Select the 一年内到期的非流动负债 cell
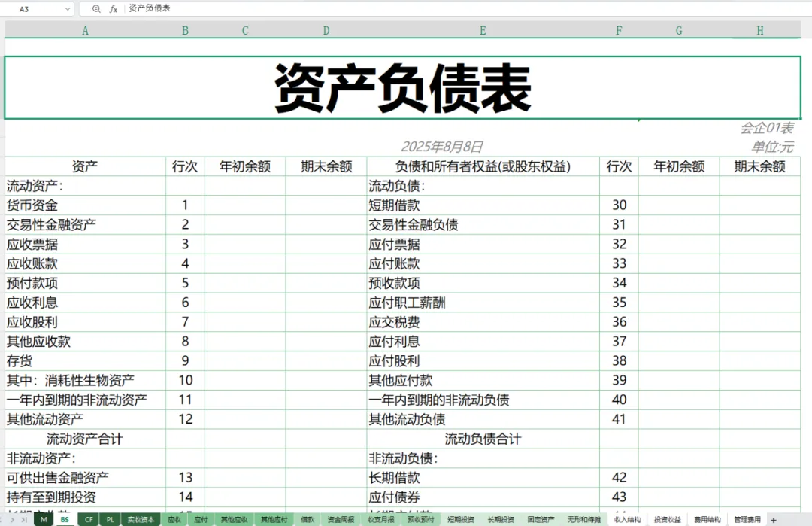 point(483,400)
